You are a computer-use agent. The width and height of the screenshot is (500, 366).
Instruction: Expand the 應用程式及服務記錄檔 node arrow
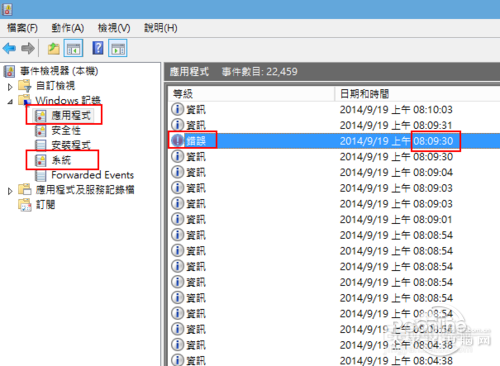pos(10,191)
